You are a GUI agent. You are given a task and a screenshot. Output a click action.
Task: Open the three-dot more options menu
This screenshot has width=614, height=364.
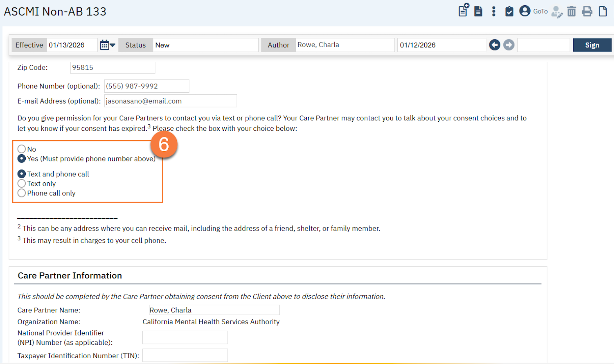tap(494, 11)
